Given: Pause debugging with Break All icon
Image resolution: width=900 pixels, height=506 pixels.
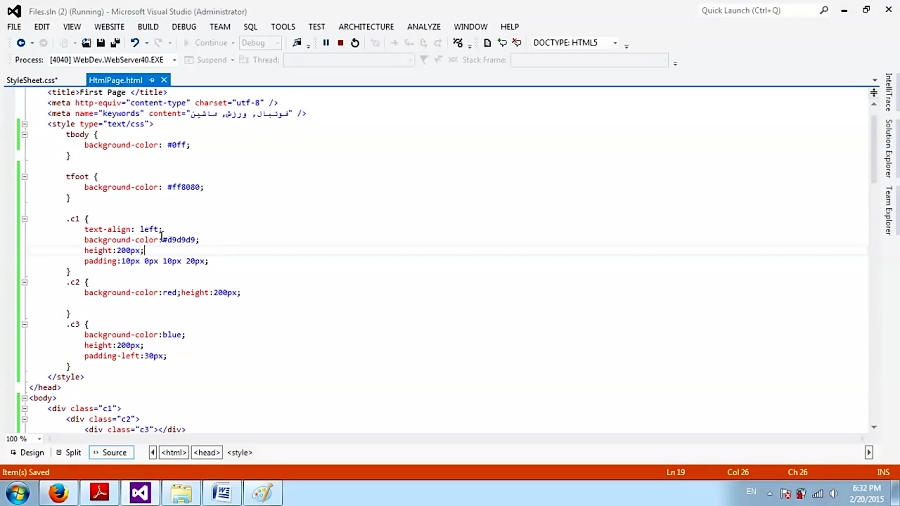Looking at the screenshot, I should coord(326,43).
